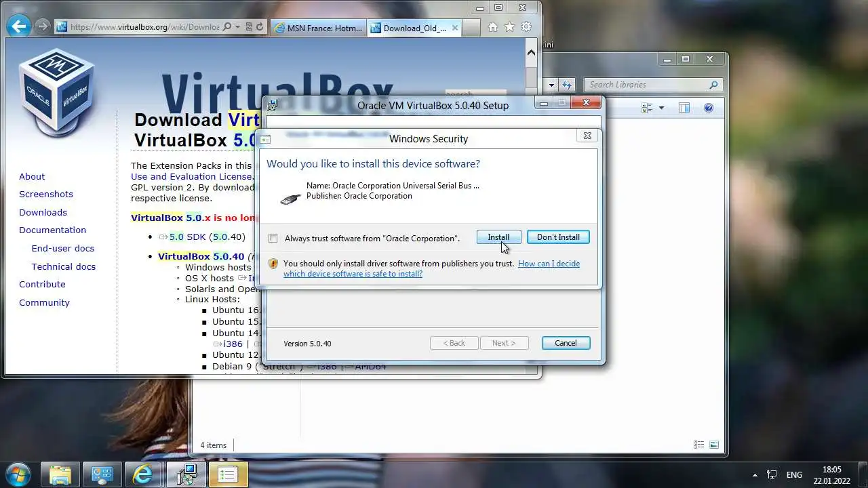Click 'Windows hosts' list entry text
Image resolution: width=868 pixels, height=488 pixels.
(x=218, y=267)
